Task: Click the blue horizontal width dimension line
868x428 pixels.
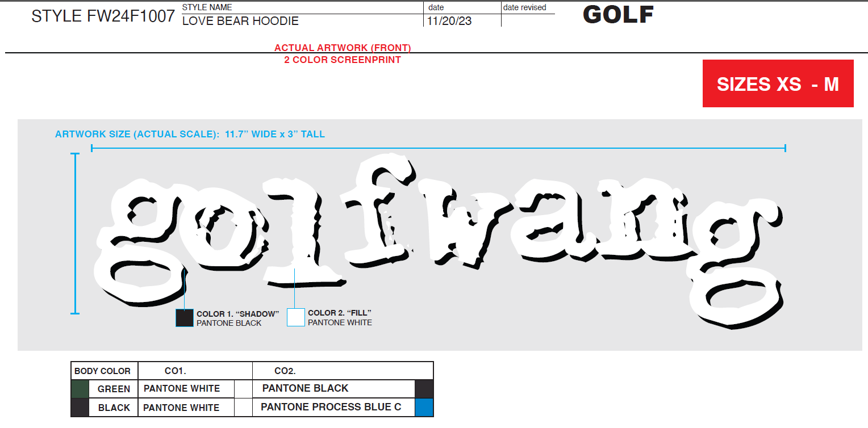Action: coord(439,148)
